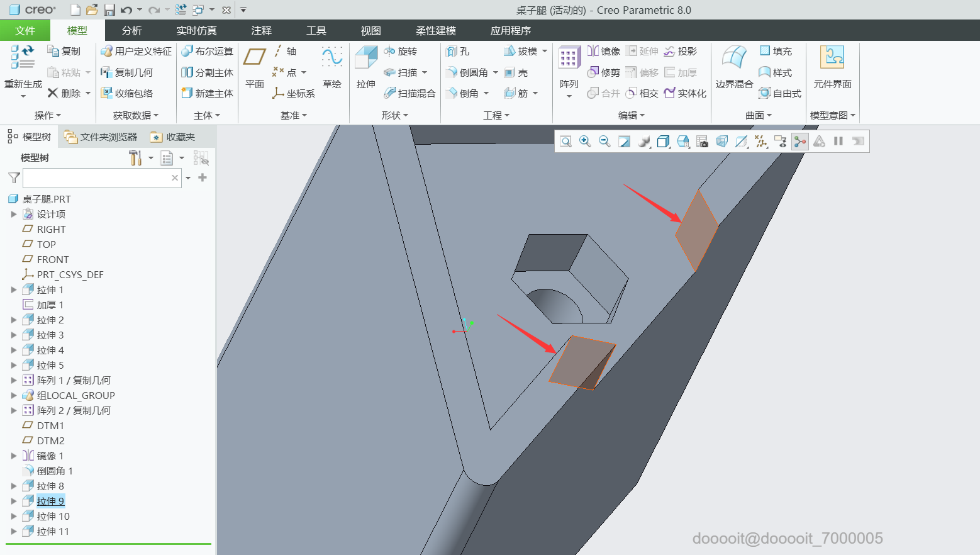
Task: Open the model tree settings hammer dropdown
Action: coord(151,158)
